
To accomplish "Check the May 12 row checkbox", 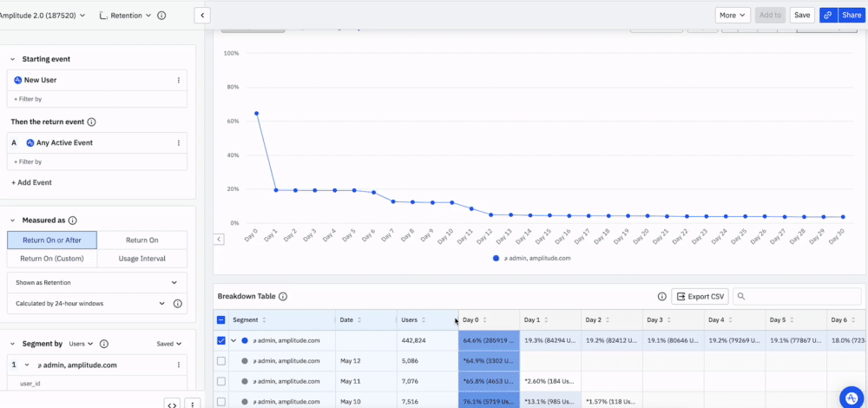I will [x=220, y=361].
